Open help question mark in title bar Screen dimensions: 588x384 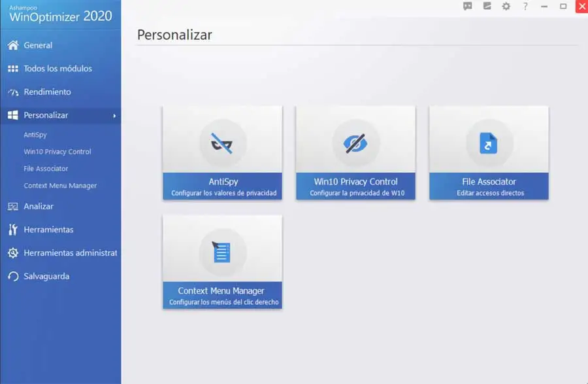pos(525,6)
